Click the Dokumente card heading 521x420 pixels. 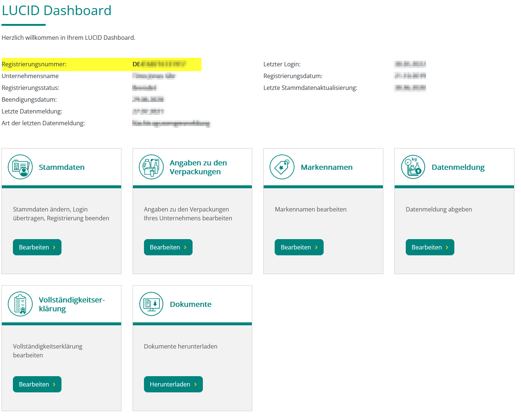pos(191,304)
